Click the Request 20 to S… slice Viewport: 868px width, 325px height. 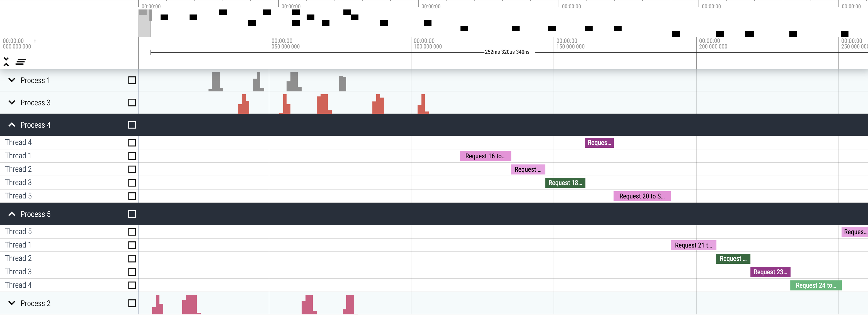(642, 196)
